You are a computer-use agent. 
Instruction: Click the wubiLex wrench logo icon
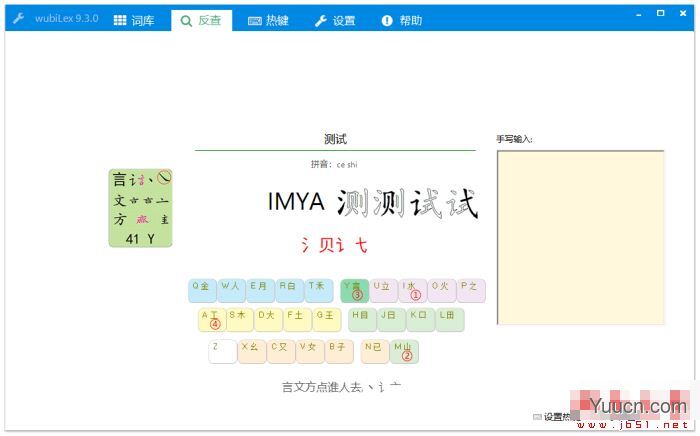coord(18,19)
